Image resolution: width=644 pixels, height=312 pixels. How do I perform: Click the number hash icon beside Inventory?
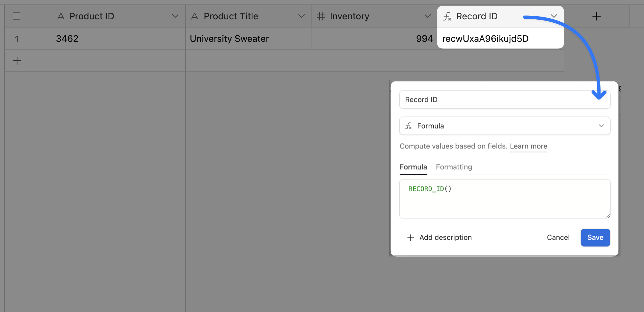[x=321, y=16]
